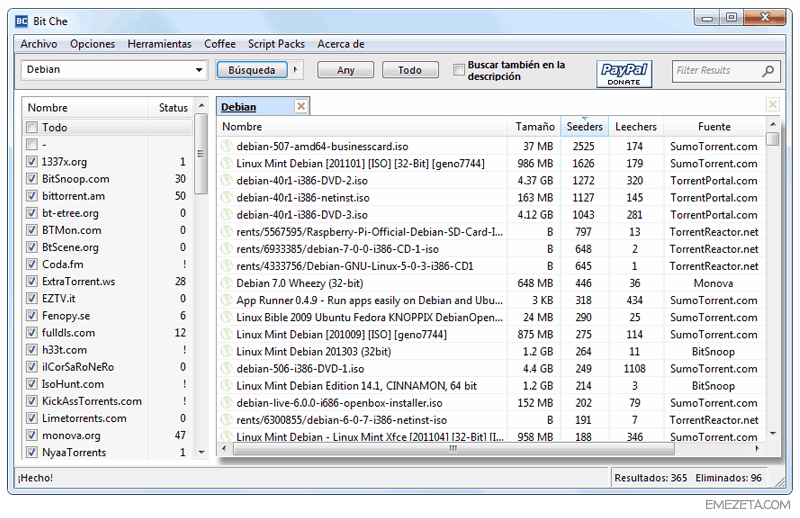Viewport: 800px width, 518px height.
Task: Open the Archivo menu
Action: (x=39, y=44)
